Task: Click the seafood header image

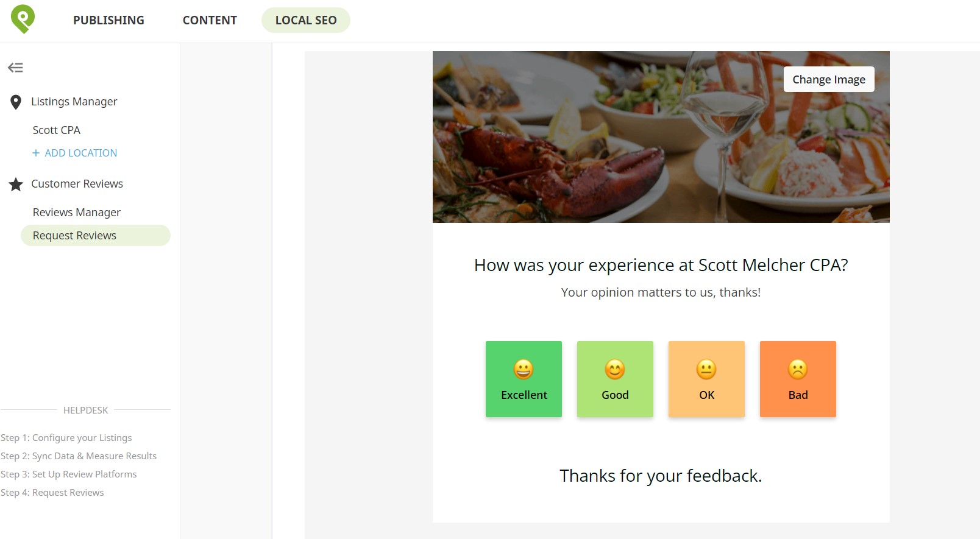Action: coord(661,137)
